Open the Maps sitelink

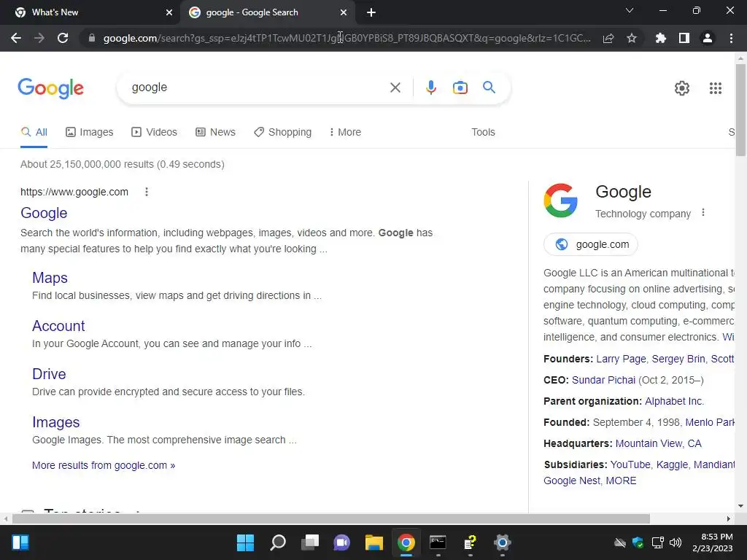click(50, 278)
